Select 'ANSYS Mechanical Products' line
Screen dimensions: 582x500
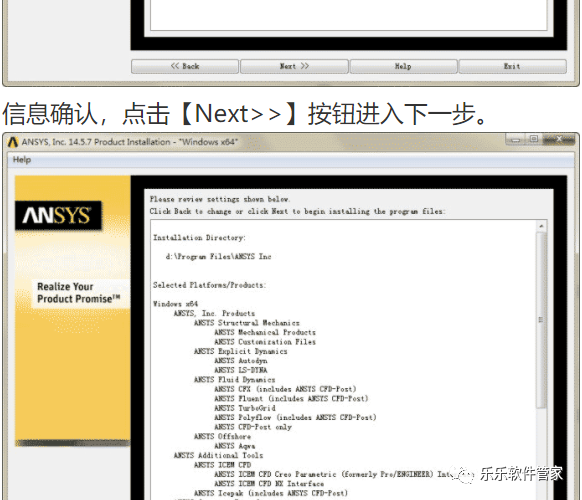click(265, 332)
